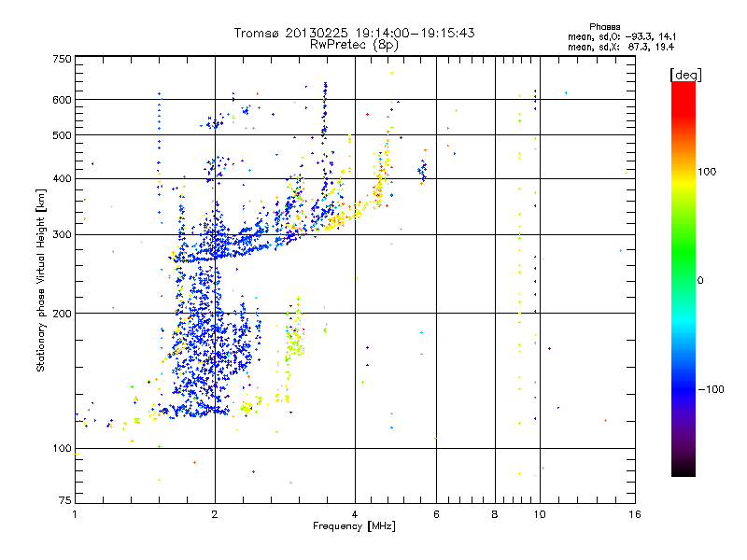Click the x-axis tick label '10'
Viewport: 747px width, 560px height.
point(540,514)
